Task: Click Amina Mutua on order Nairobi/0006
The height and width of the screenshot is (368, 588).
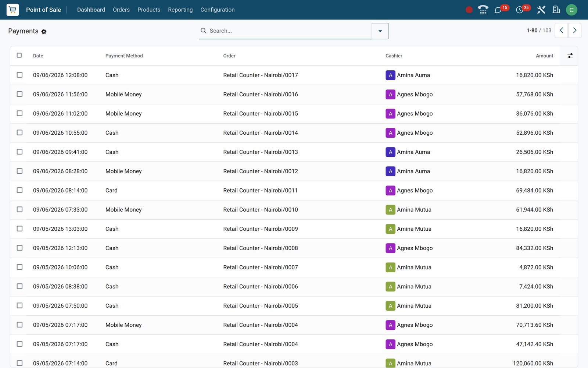Action: click(x=414, y=287)
